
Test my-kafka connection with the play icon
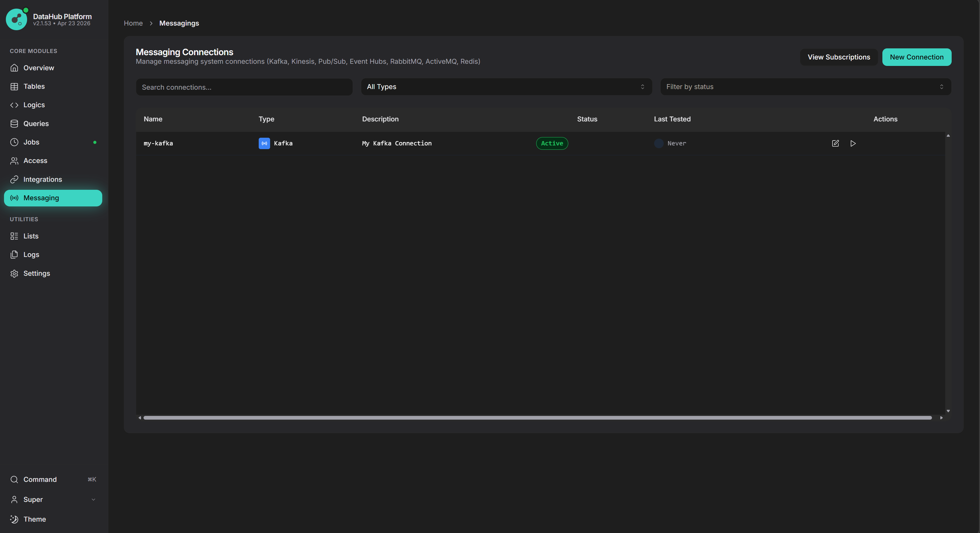853,144
